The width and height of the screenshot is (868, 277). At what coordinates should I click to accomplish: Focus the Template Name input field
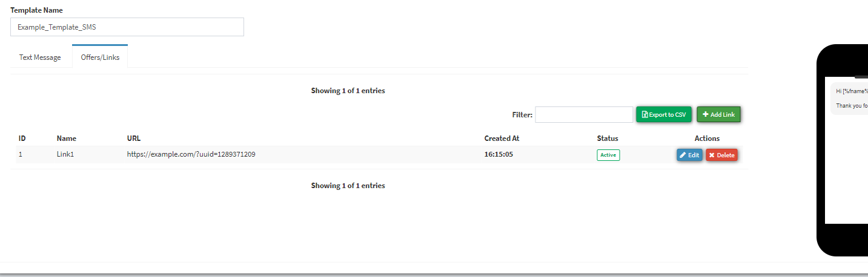point(127,27)
